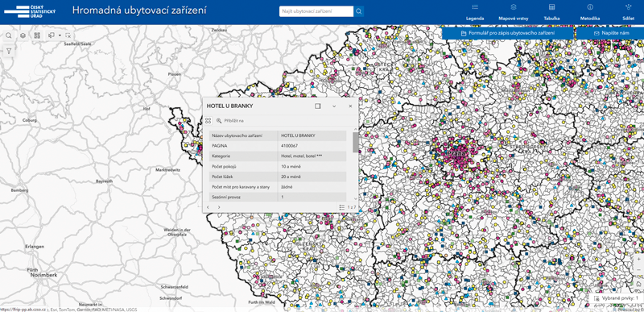The height and width of the screenshot is (312, 644).
Task: Open the basemap layers tool icon
Action: point(23,35)
